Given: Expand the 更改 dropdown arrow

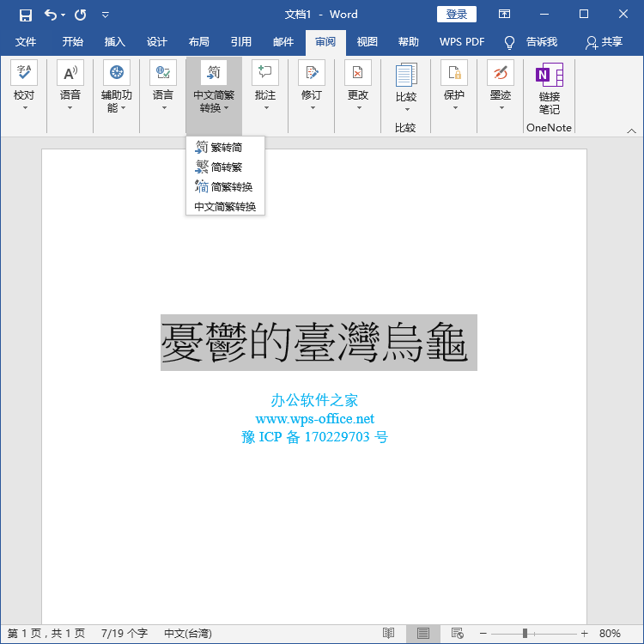Looking at the screenshot, I should tap(360, 108).
